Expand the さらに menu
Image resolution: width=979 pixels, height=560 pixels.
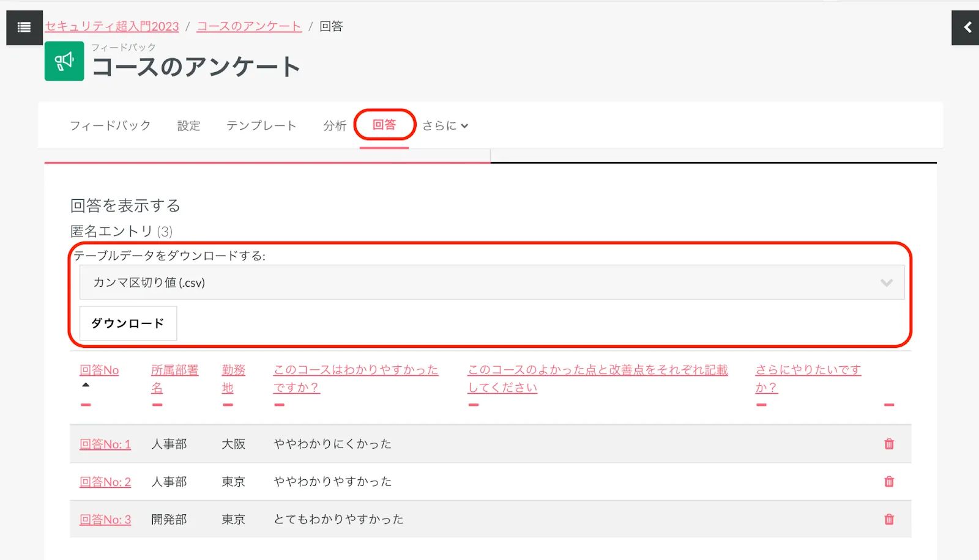[445, 126]
